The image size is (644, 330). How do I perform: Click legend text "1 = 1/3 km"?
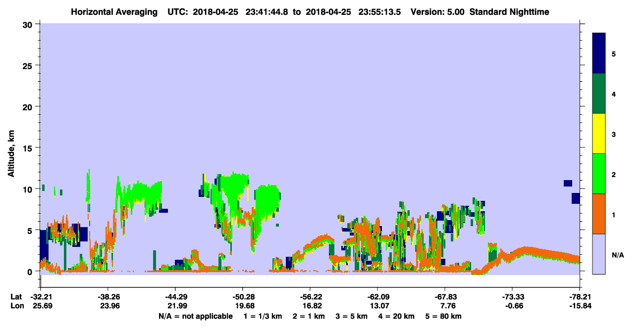pyautogui.click(x=263, y=316)
